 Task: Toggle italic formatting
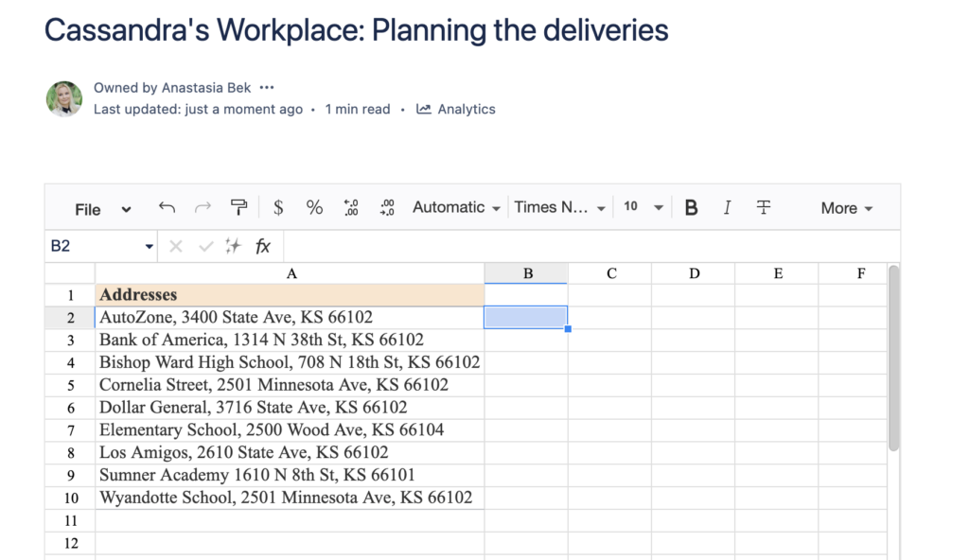coord(726,207)
